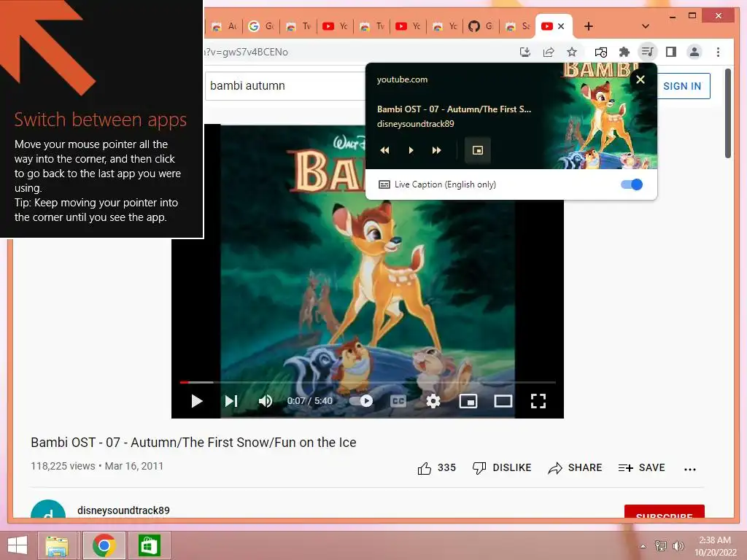
Task: Enable YouTube miniplayer
Action: pos(468,401)
